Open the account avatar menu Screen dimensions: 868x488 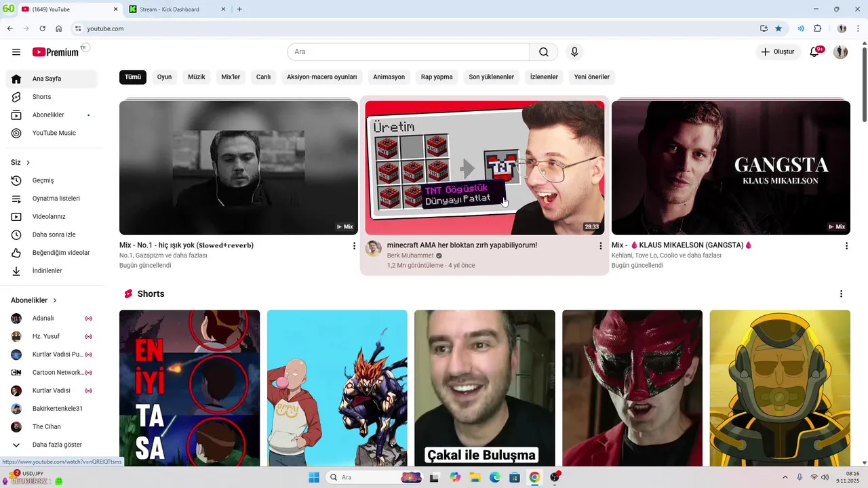tap(840, 52)
